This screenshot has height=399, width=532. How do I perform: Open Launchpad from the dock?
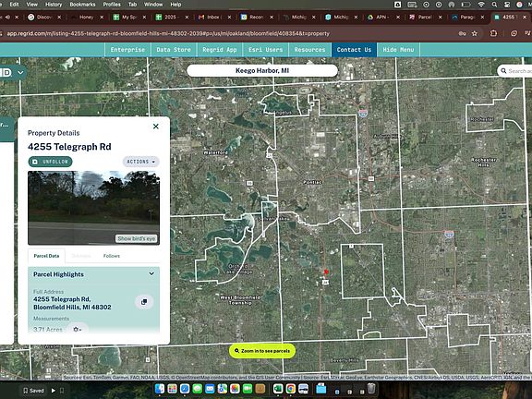pos(173,389)
